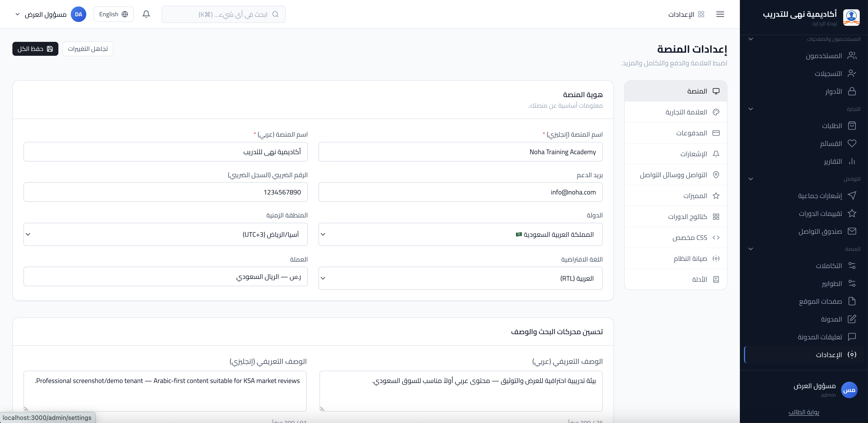The height and width of the screenshot is (423, 868).
Task: Open the كتالوج الدورات settings tab
Action: pyautogui.click(x=676, y=217)
